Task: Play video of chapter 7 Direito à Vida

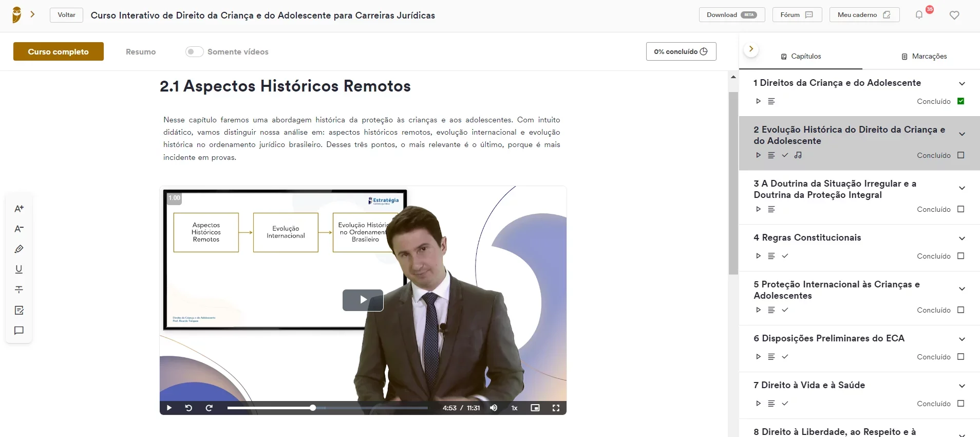Action: pyautogui.click(x=758, y=404)
